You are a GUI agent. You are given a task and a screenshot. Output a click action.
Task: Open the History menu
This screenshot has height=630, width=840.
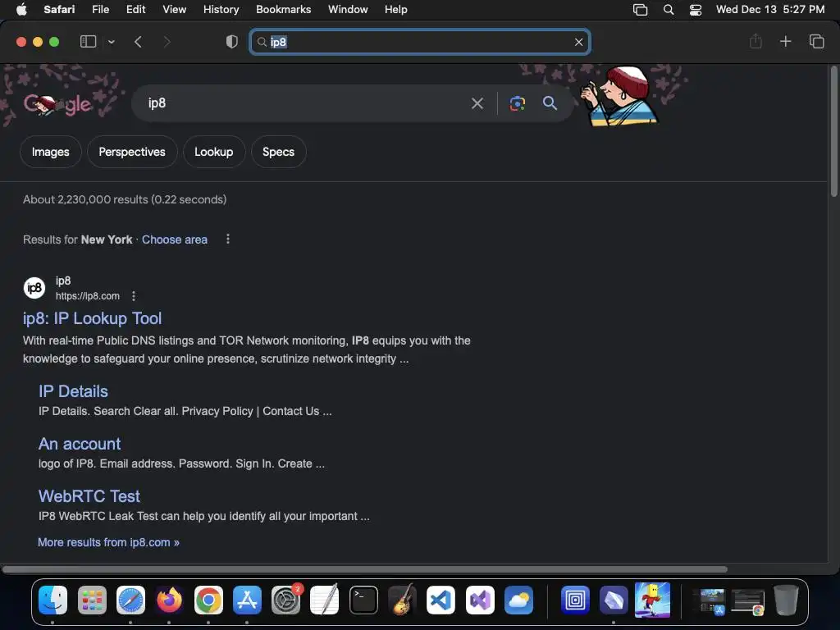[221, 9]
